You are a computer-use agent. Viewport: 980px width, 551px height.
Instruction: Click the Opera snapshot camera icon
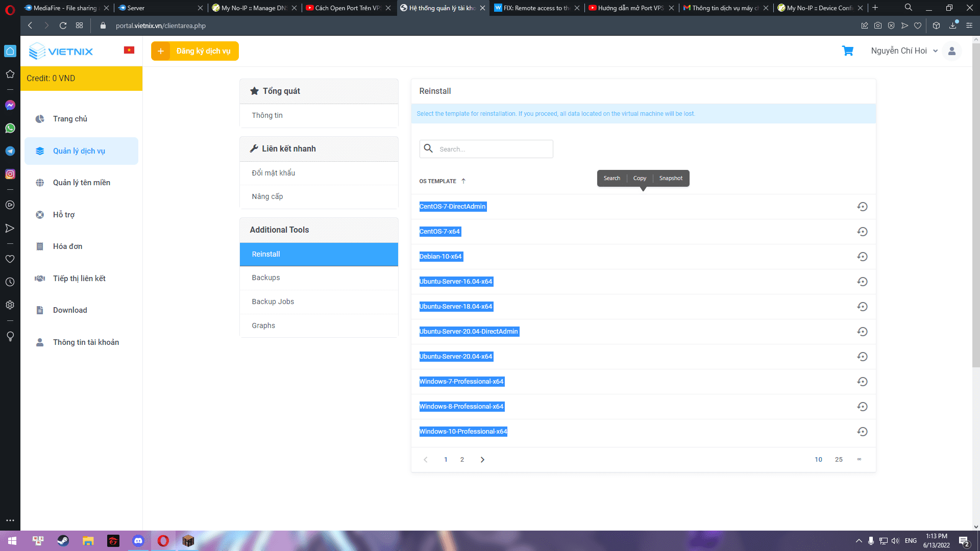pyautogui.click(x=877, y=26)
